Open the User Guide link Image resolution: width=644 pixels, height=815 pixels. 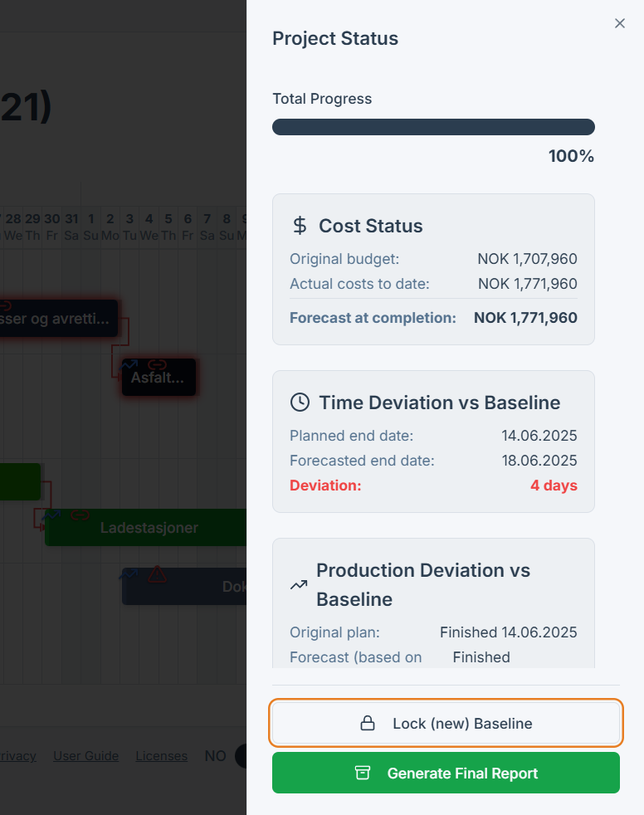click(x=85, y=756)
